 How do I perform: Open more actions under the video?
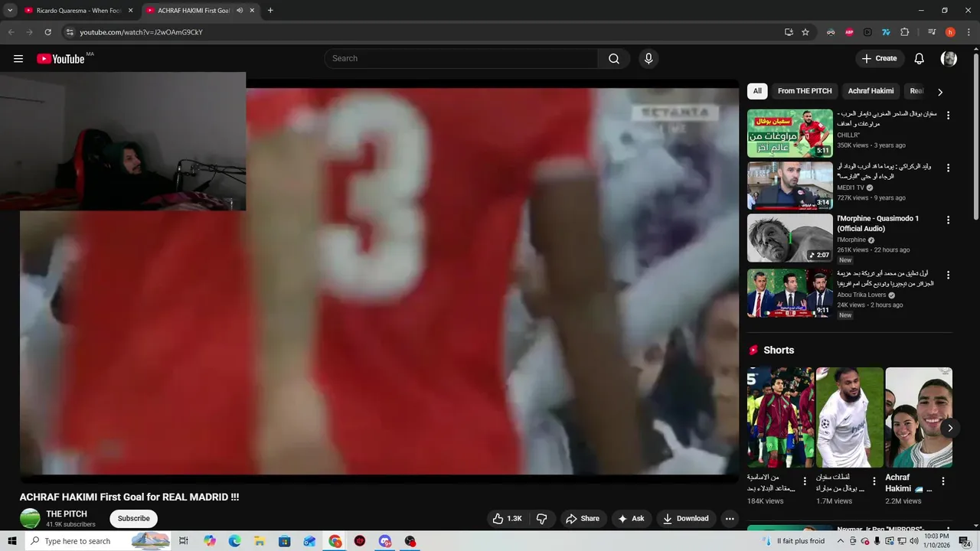[x=730, y=519]
